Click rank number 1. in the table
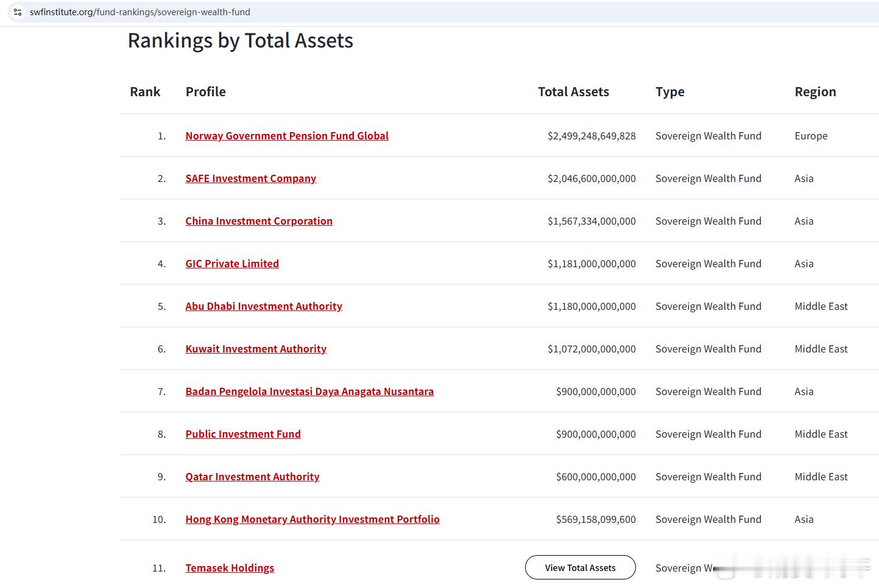 (161, 136)
